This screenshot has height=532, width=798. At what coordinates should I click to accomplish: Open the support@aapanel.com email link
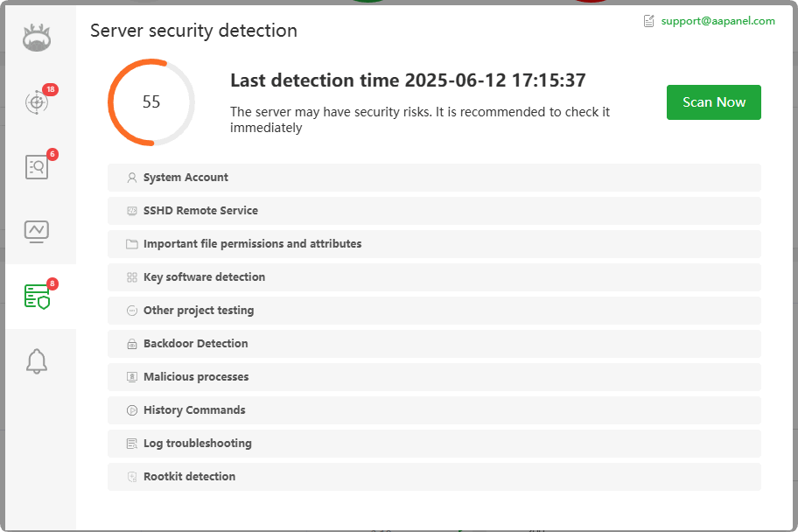tap(718, 21)
